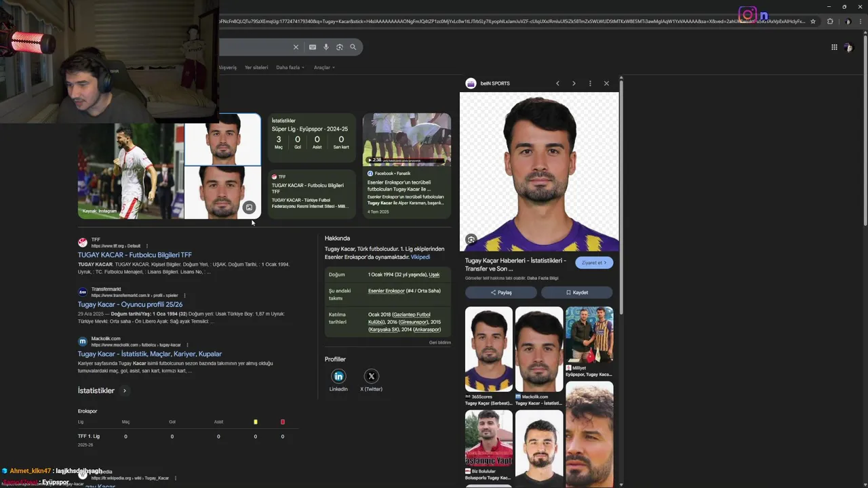
Task: Open the Mackolik.com related image
Action: tap(539, 349)
